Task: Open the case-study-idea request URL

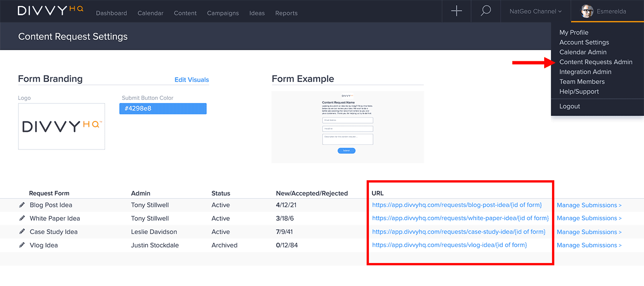Action: click(459, 232)
